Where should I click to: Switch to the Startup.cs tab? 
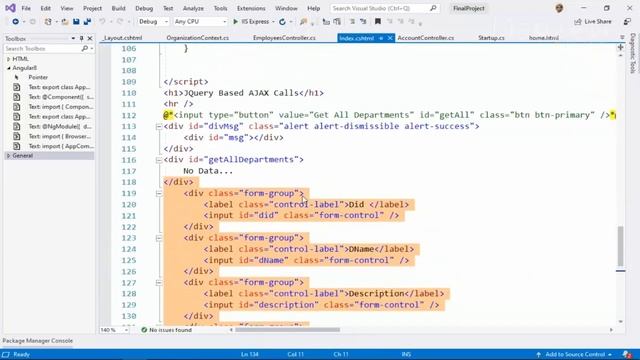[x=491, y=38]
